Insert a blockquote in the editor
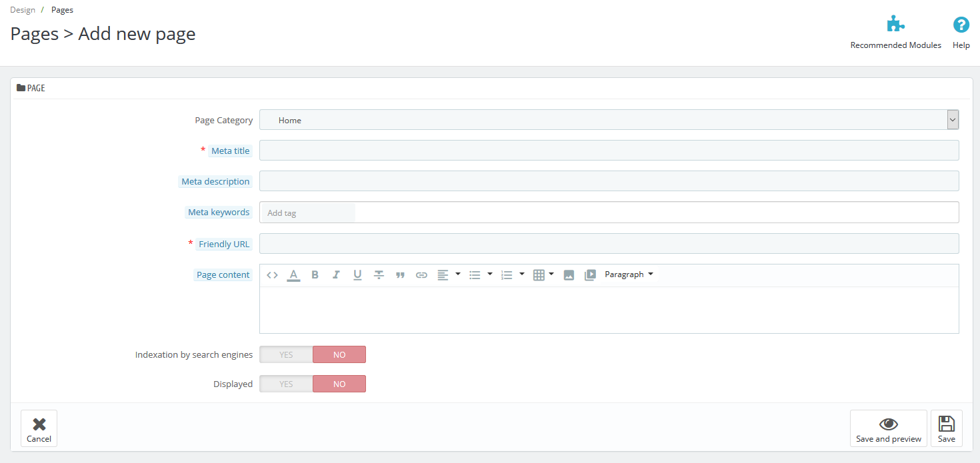 pyautogui.click(x=400, y=275)
